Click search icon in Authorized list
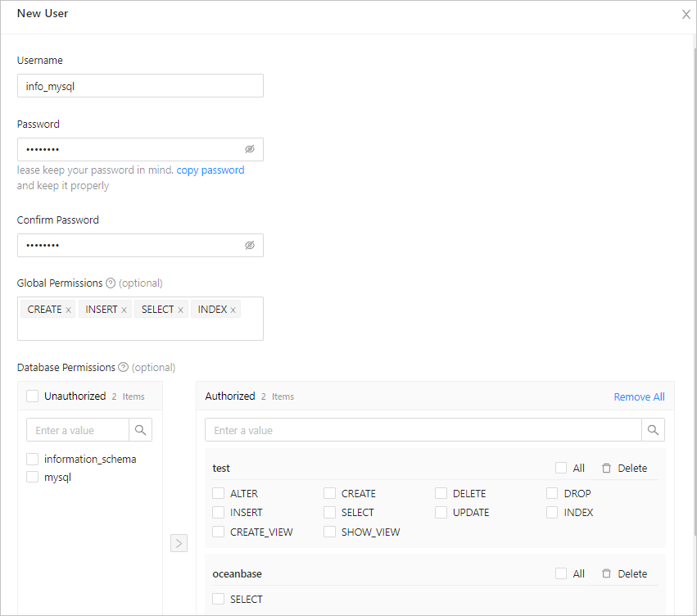This screenshot has width=697, height=616. click(x=653, y=430)
